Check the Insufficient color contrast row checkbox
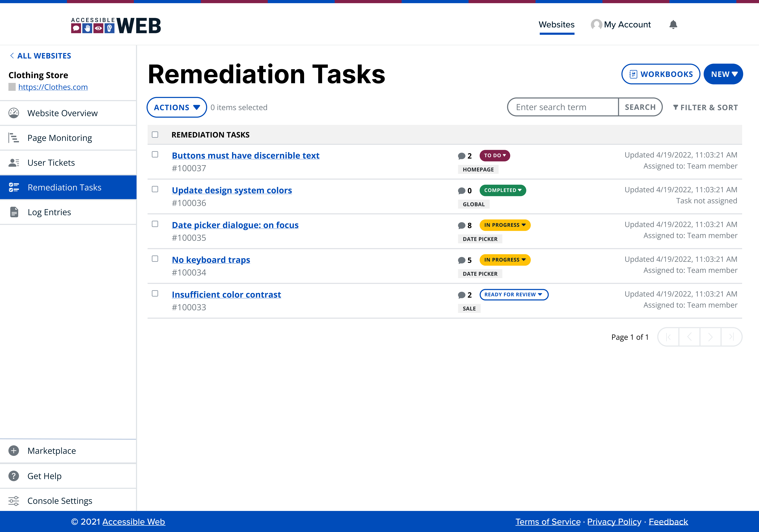Screen dimensions: 759x532 [x=155, y=293]
